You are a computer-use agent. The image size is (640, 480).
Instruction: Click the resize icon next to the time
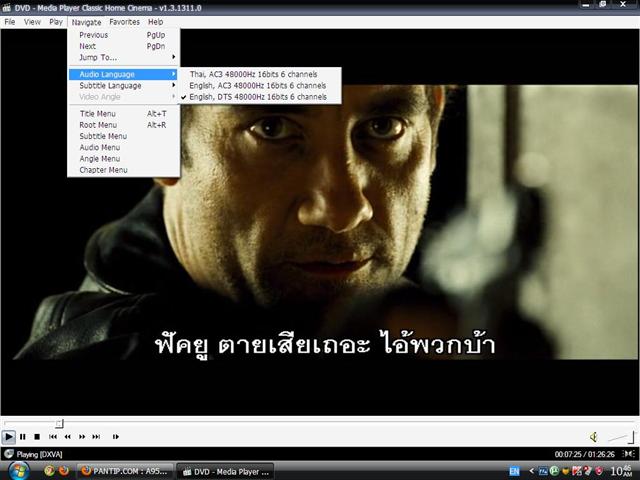(x=629, y=454)
